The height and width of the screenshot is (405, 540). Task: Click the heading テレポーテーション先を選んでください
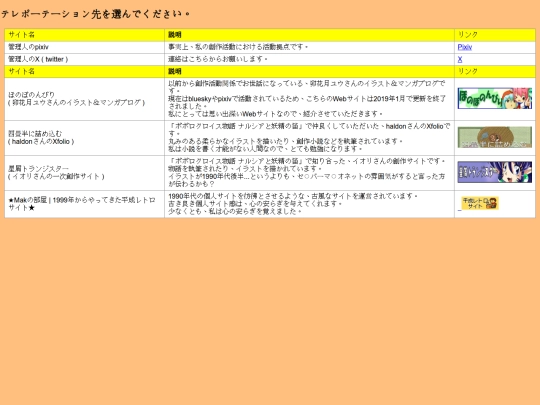[x=95, y=14]
